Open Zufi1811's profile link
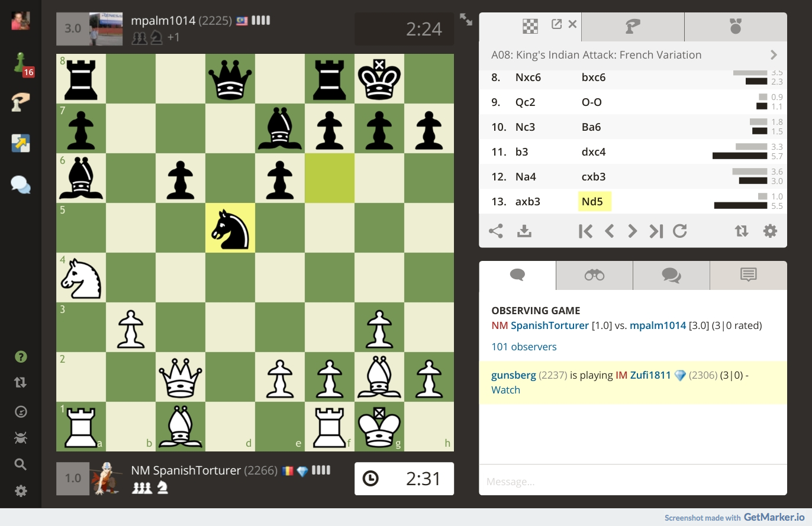The width and height of the screenshot is (812, 526). (x=650, y=375)
